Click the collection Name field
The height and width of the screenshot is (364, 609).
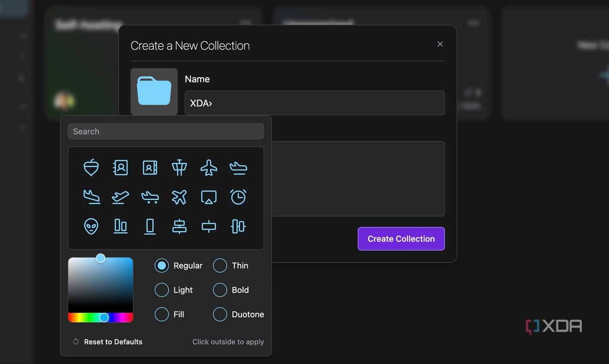315,103
